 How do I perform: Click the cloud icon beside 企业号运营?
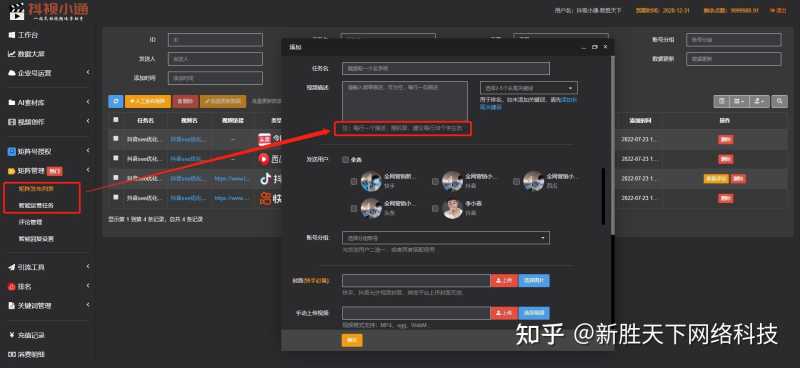coord(12,73)
